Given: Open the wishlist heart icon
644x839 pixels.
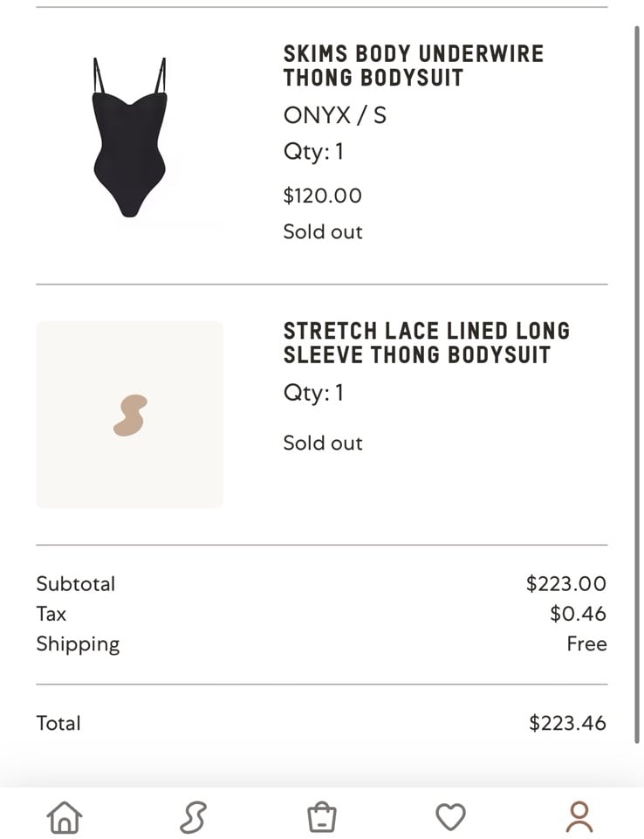Looking at the screenshot, I should pyautogui.click(x=450, y=817).
